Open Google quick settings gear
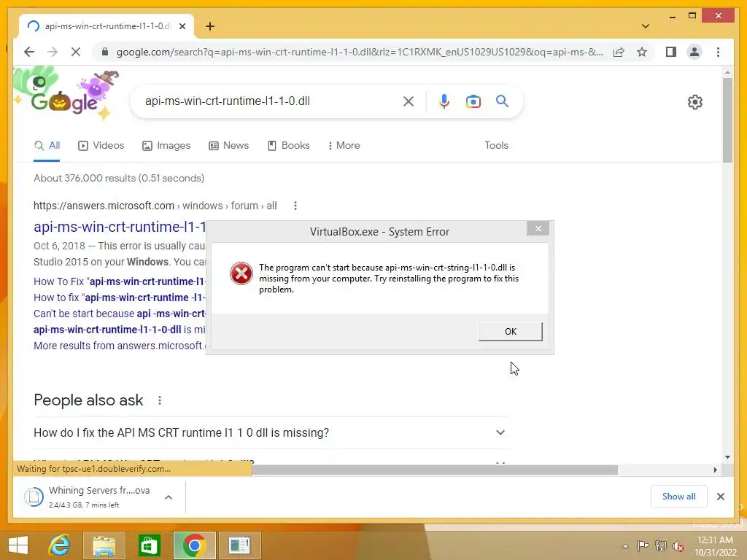747x560 pixels. (x=694, y=102)
